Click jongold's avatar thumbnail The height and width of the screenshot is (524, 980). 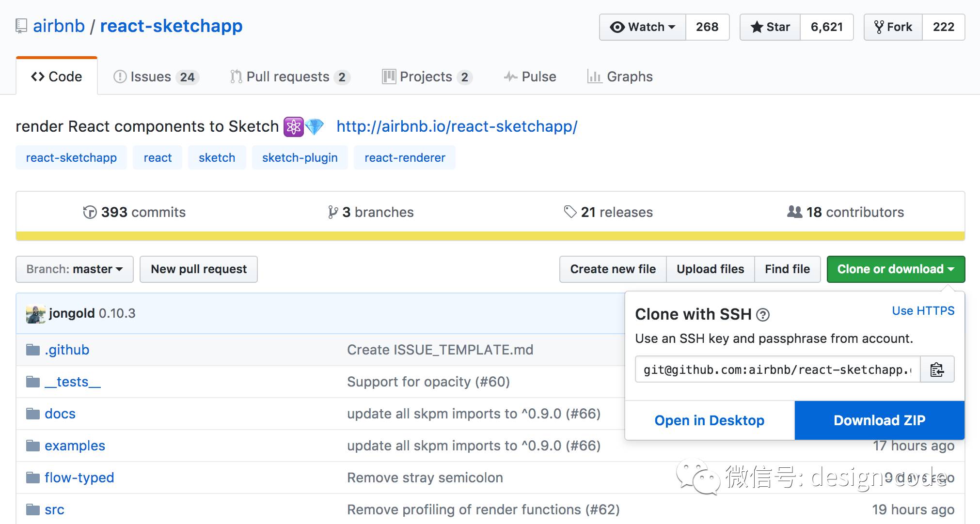(x=35, y=314)
